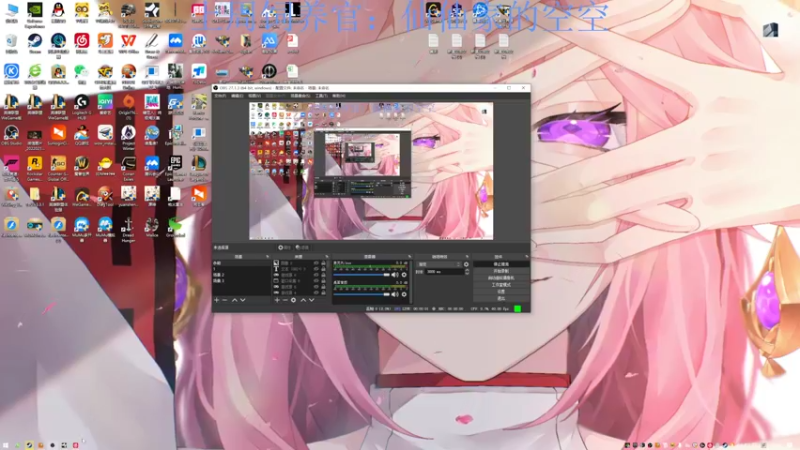Toggle visibility eye of window capture source row
The image size is (800, 450).
(x=316, y=281)
